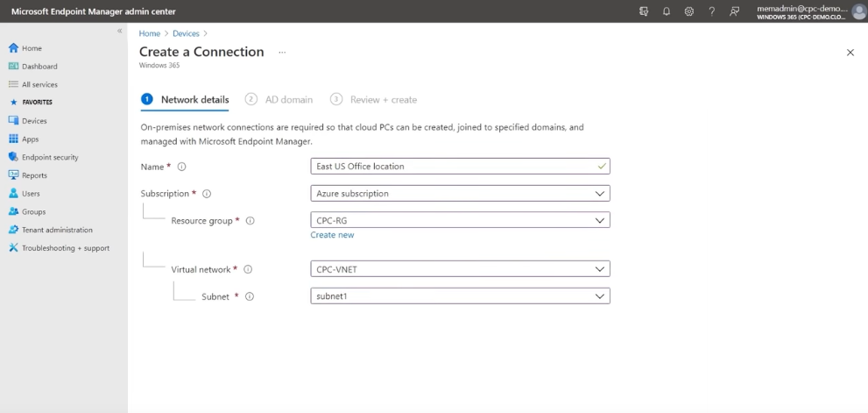This screenshot has width=868, height=413.
Task: Open the feedback icon in the header
Action: pos(735,11)
